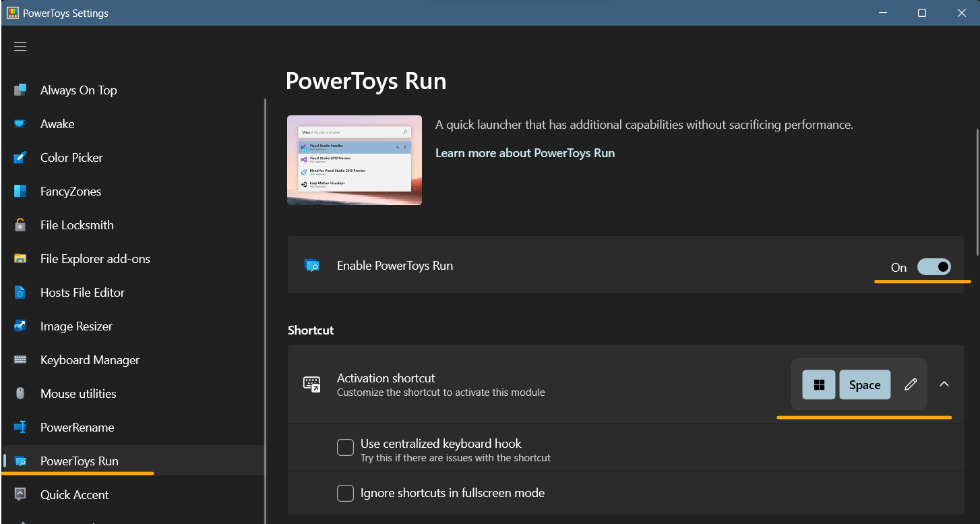Turn off the Enable PowerToys Run toggle
The image size is (980, 524).
point(934,267)
